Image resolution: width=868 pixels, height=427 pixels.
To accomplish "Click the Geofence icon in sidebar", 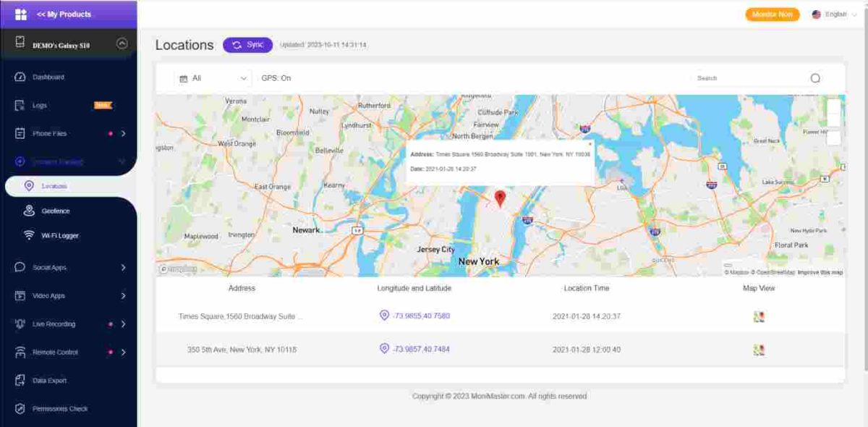I will pyautogui.click(x=29, y=211).
